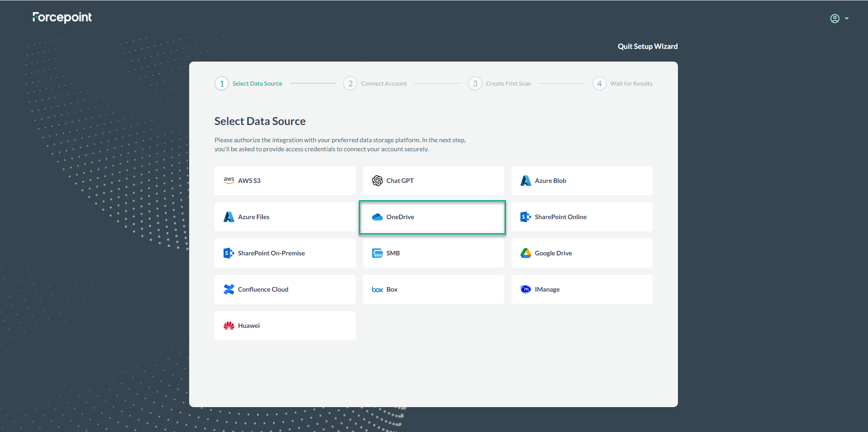Expand the user account dropdown arrow

click(x=847, y=19)
